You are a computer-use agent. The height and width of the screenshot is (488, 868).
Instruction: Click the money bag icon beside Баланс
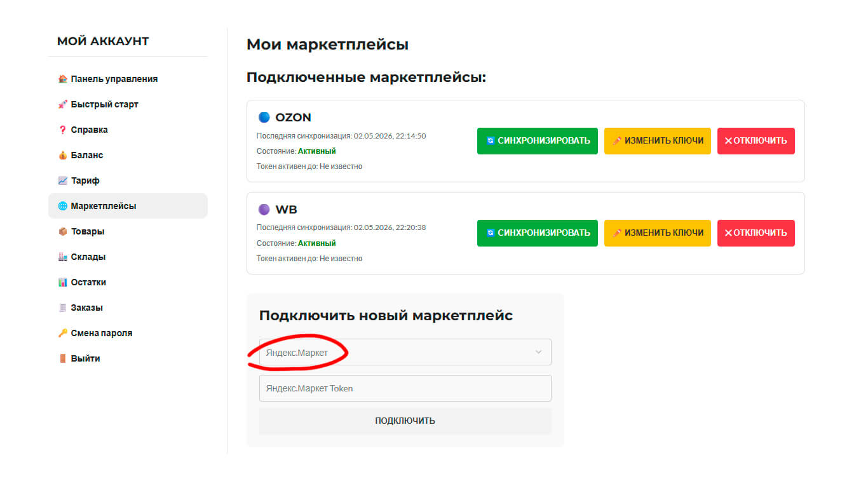coord(62,155)
